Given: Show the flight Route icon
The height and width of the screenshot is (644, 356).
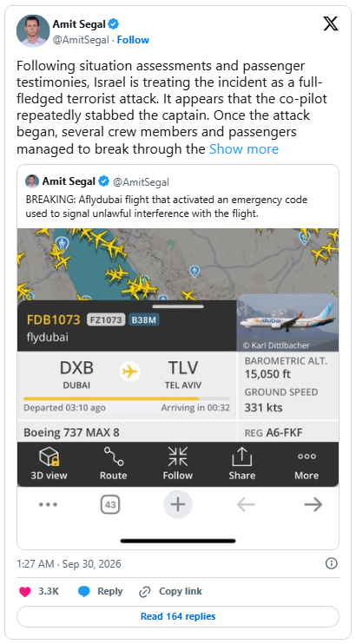Looking at the screenshot, I should [114, 457].
